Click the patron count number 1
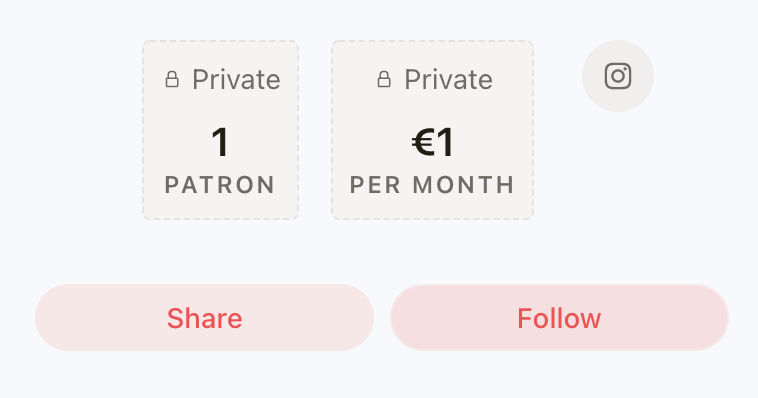758x398 pixels. pos(220,142)
